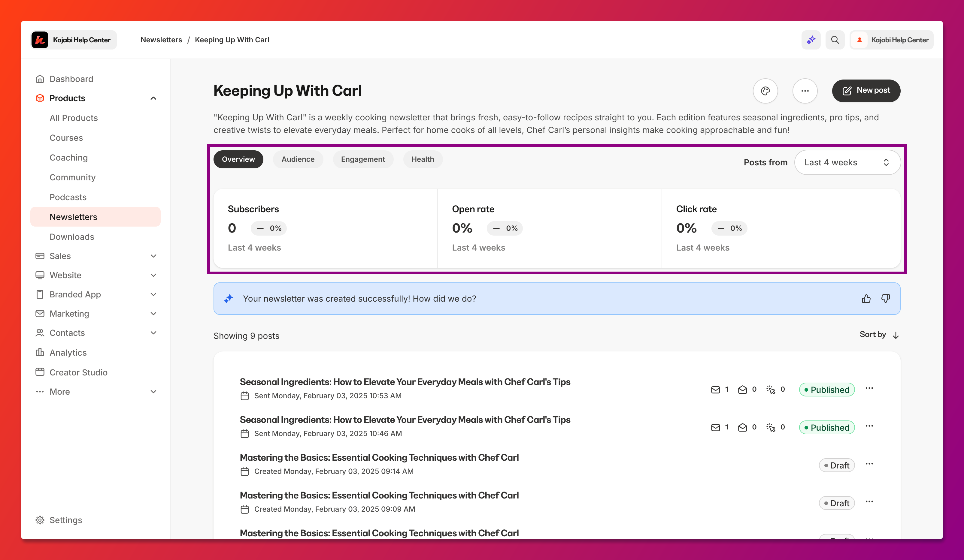Open All Products in sidebar
Screen dimensions: 964x560
tap(74, 118)
